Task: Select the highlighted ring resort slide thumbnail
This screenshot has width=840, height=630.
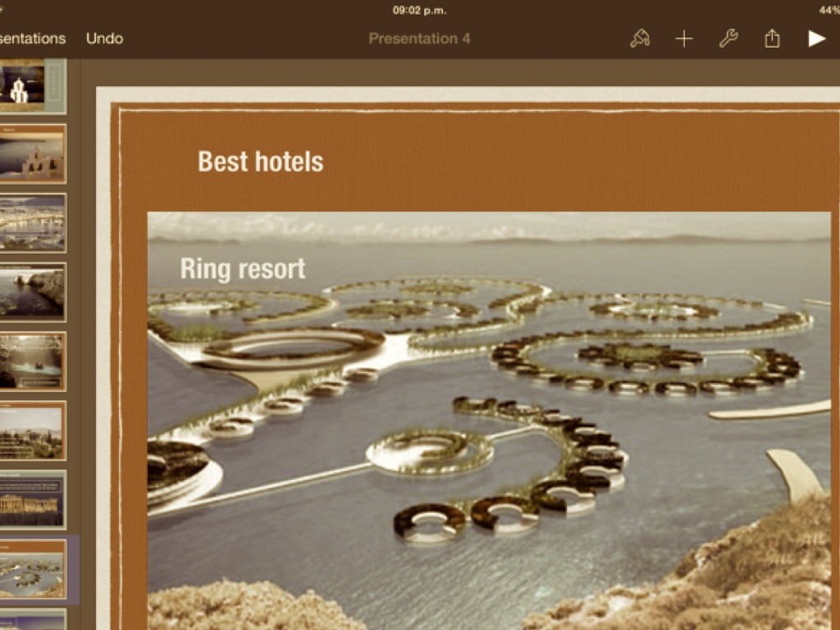Action: (x=32, y=569)
